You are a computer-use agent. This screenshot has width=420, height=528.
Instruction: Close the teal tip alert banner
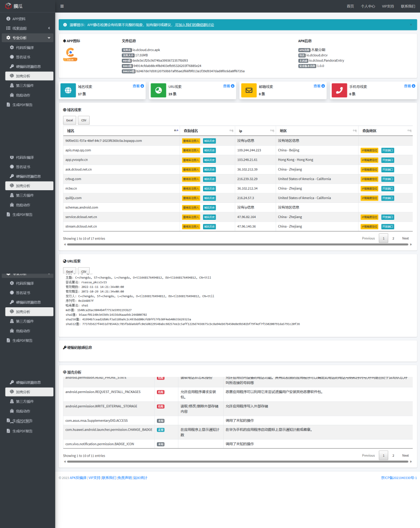point(411,25)
